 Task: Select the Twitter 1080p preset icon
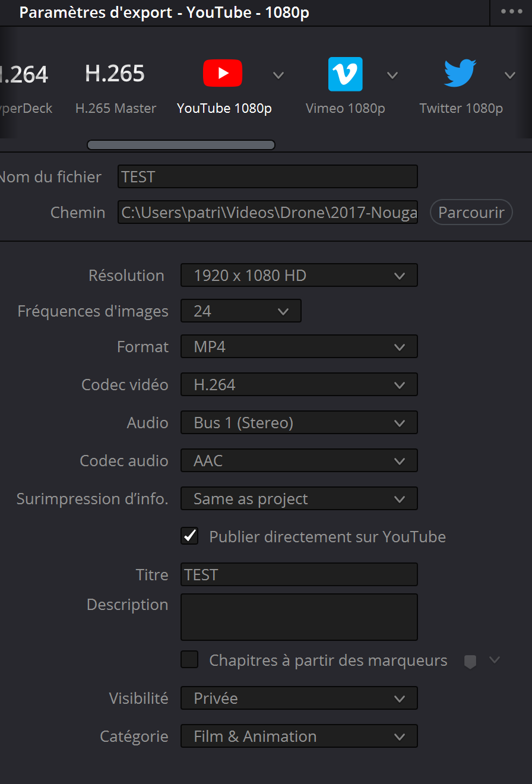[x=460, y=74]
